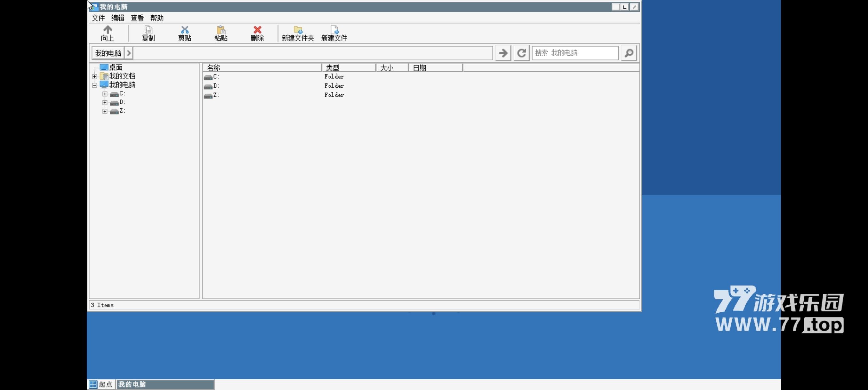Create a new file with 新建文件

tap(334, 33)
